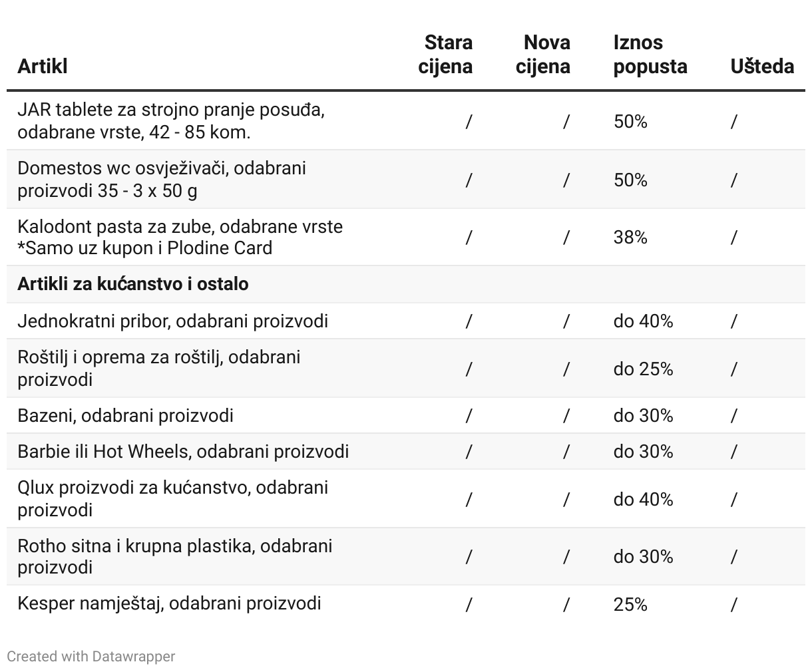The height and width of the screenshot is (672, 812).
Task: Click the do 25% discount value
Action: pos(643,369)
